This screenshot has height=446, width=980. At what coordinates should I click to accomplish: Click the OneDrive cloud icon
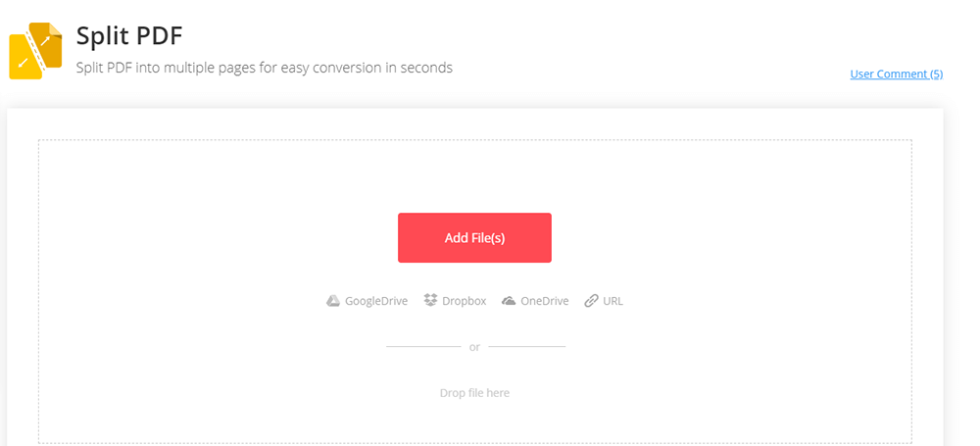click(x=509, y=301)
